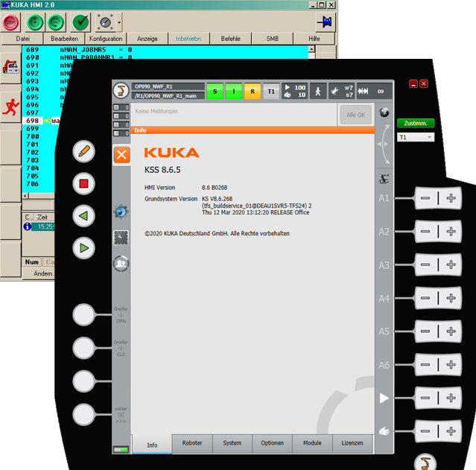Click the robot axis jog mode icon

tap(384, 179)
